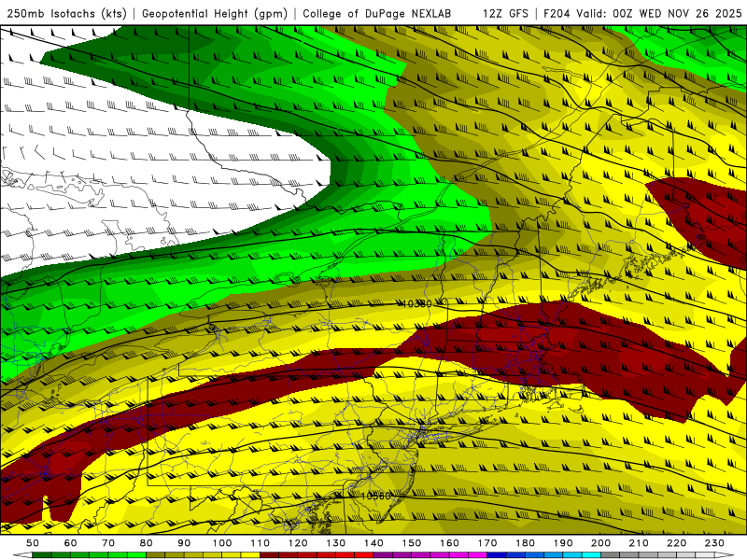Select the dark red legend swatch below 110
This screenshot has height=560, width=747.
tap(269, 555)
